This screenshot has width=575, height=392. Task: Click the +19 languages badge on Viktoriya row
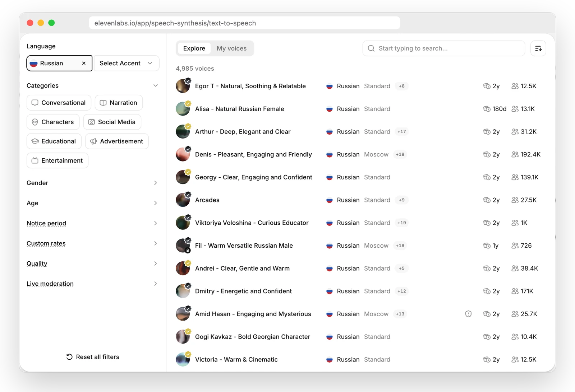[402, 223]
